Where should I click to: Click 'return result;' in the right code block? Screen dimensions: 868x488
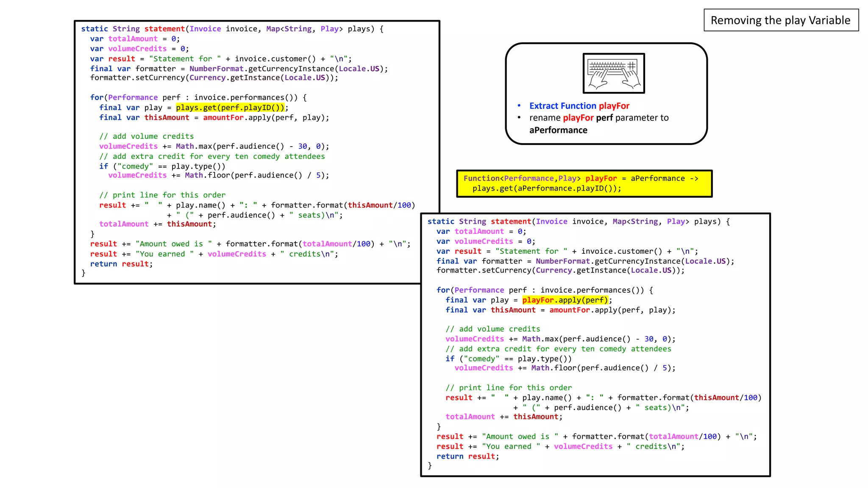coord(468,456)
